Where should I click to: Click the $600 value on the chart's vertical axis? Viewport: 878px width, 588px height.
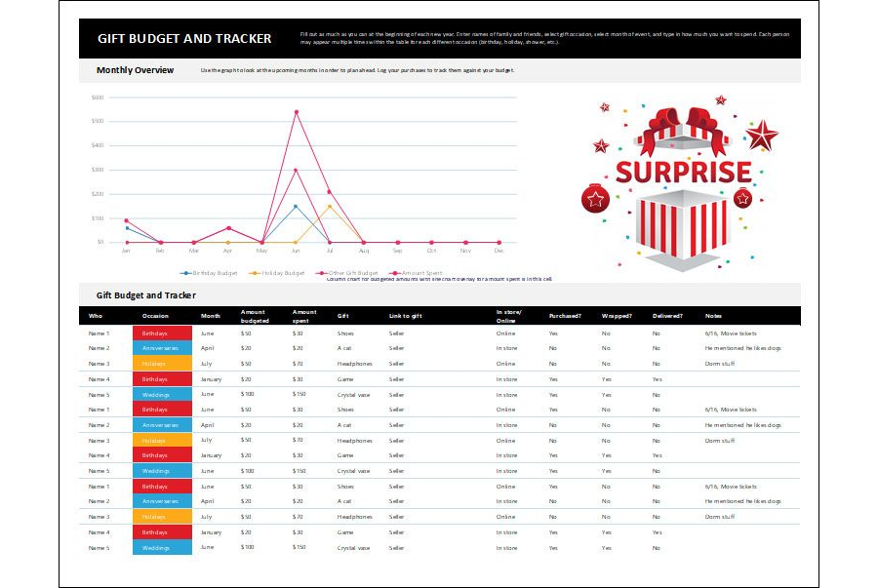98,98
